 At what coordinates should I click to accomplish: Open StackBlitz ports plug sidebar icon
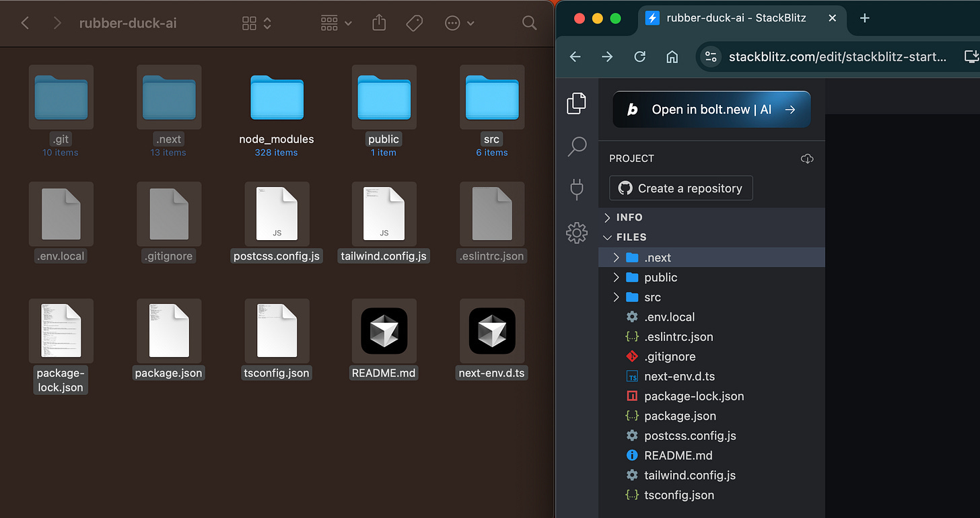[x=577, y=189]
